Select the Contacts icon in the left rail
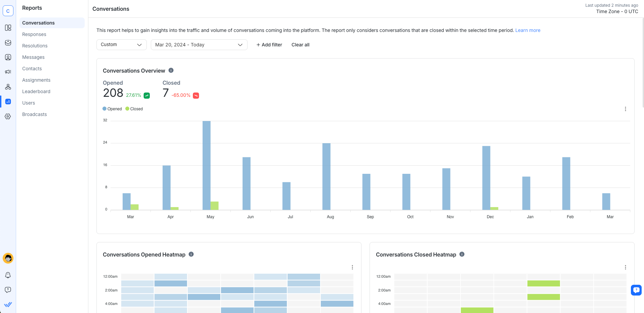This screenshot has width=644, height=313. (x=8, y=57)
